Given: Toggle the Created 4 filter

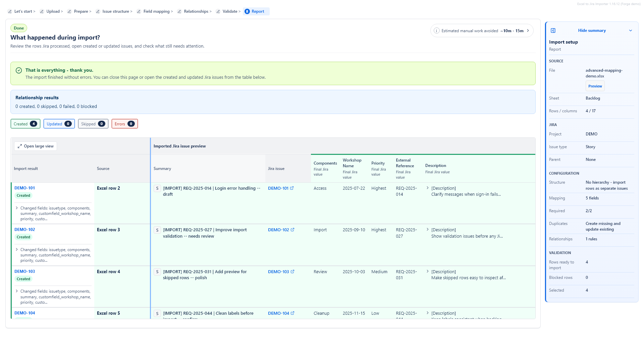Looking at the screenshot, I should pos(25,124).
